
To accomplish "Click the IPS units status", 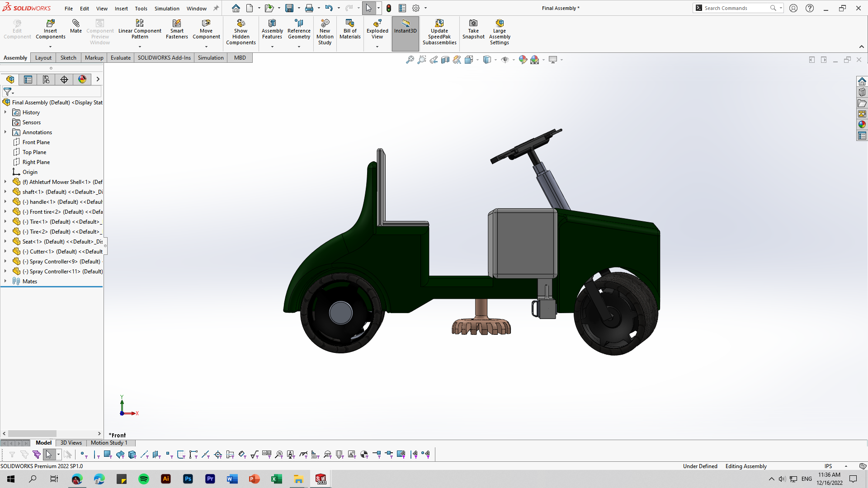I will click(828, 466).
